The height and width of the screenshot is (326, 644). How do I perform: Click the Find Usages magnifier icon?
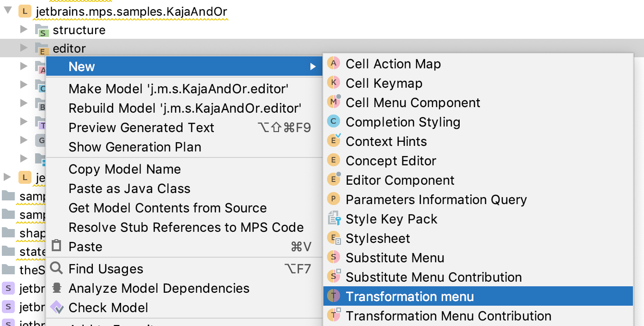[x=56, y=268]
